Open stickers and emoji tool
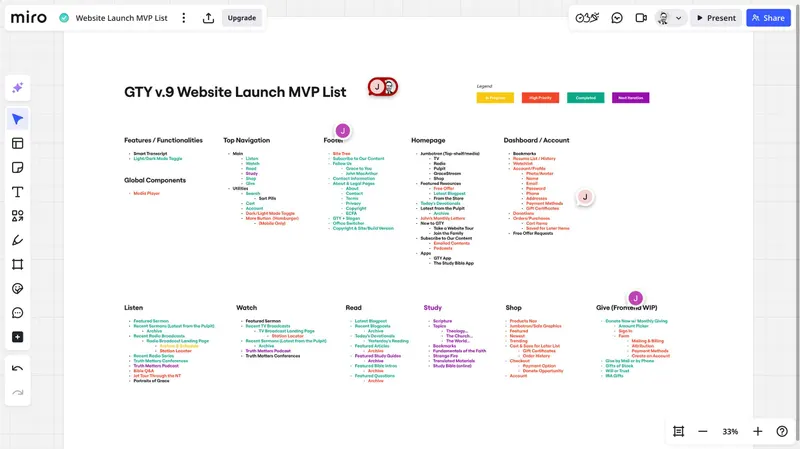The image size is (800, 449). coord(17,289)
